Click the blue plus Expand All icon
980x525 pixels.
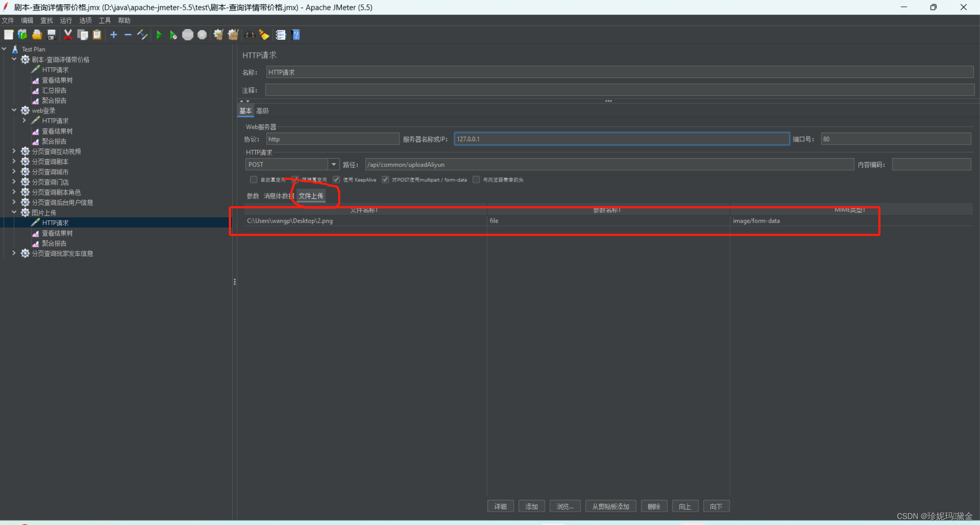pos(114,35)
